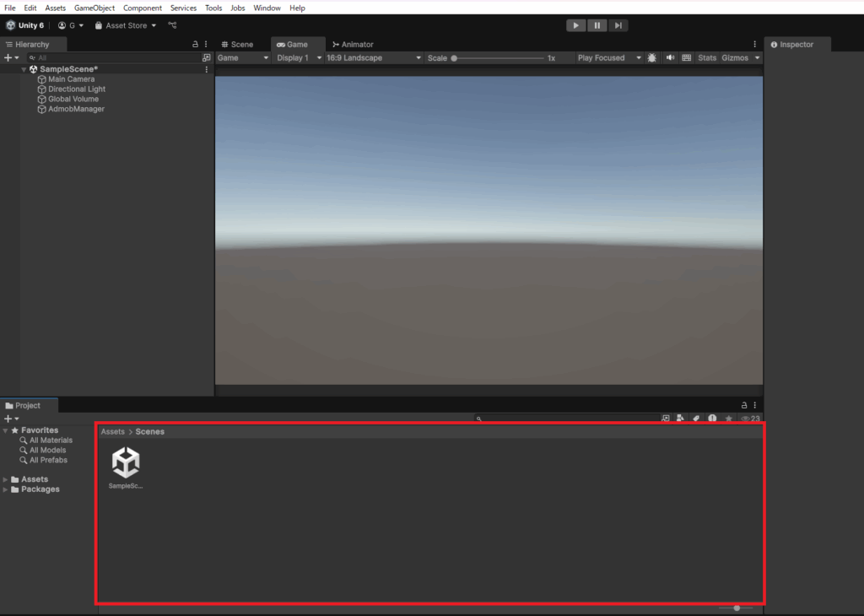Open the Game view mode dropdown

coord(242,58)
